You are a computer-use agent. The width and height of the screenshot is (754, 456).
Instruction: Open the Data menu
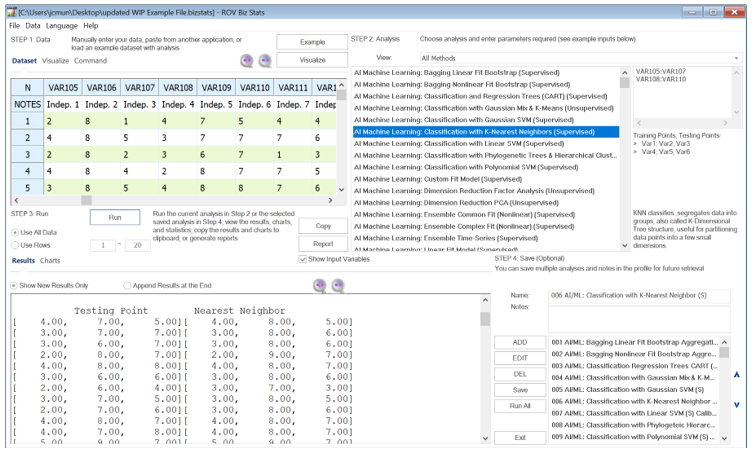33,25
